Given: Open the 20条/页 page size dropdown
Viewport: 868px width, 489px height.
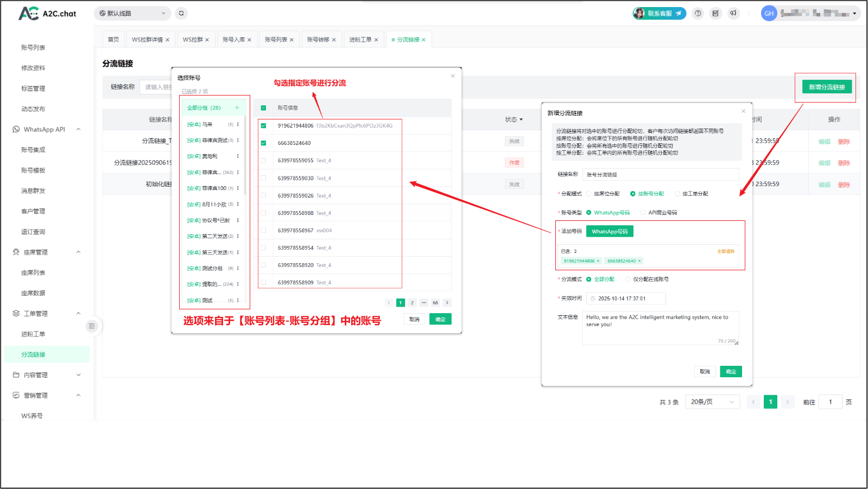Looking at the screenshot, I should click(712, 402).
